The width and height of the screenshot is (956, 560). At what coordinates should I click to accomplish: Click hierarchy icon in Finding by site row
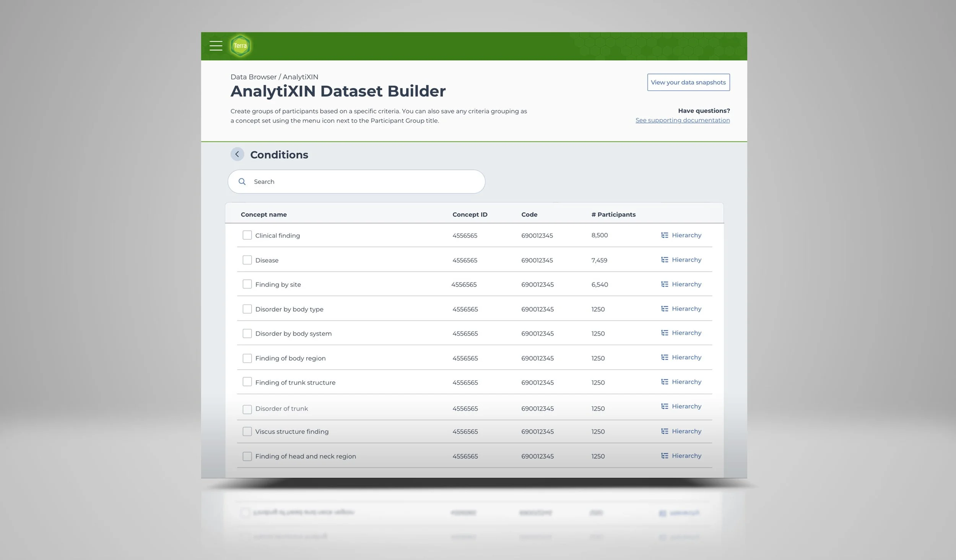click(665, 284)
